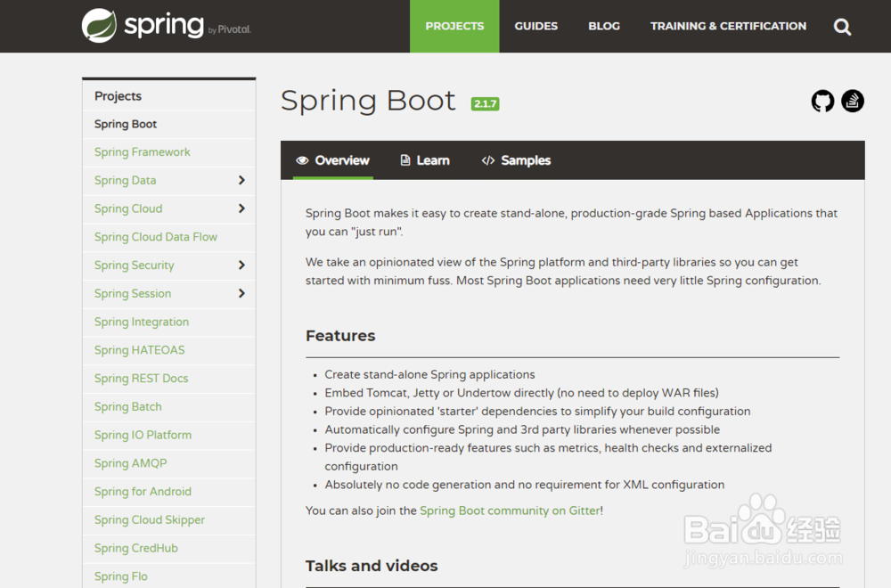Expand the Spring Security chevron
891x588 pixels.
[241, 265]
